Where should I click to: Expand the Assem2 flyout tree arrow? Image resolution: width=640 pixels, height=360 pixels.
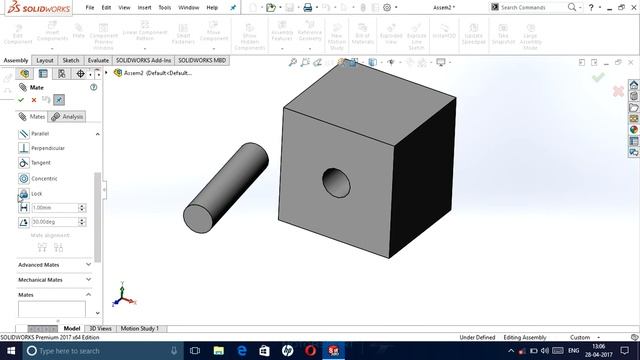click(107, 73)
